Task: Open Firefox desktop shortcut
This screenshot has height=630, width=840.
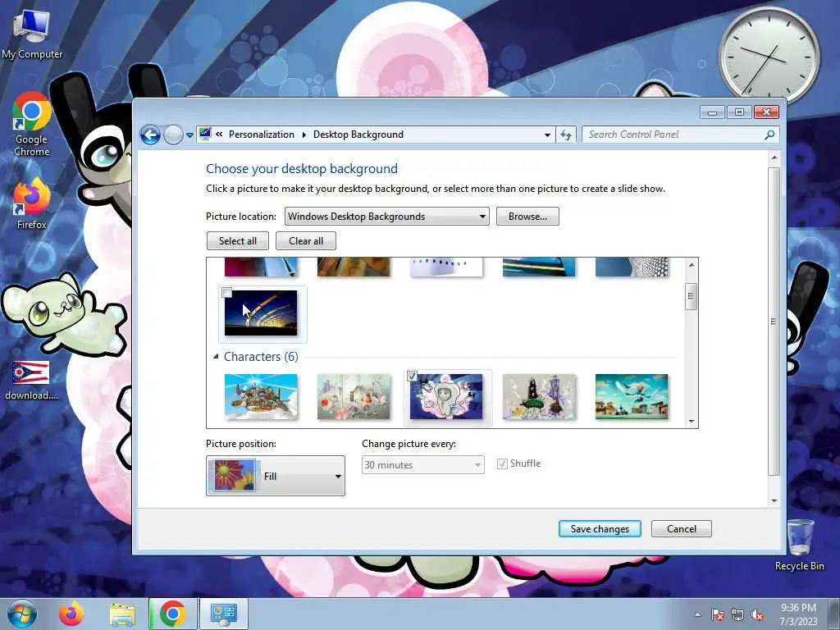Action: point(32,203)
